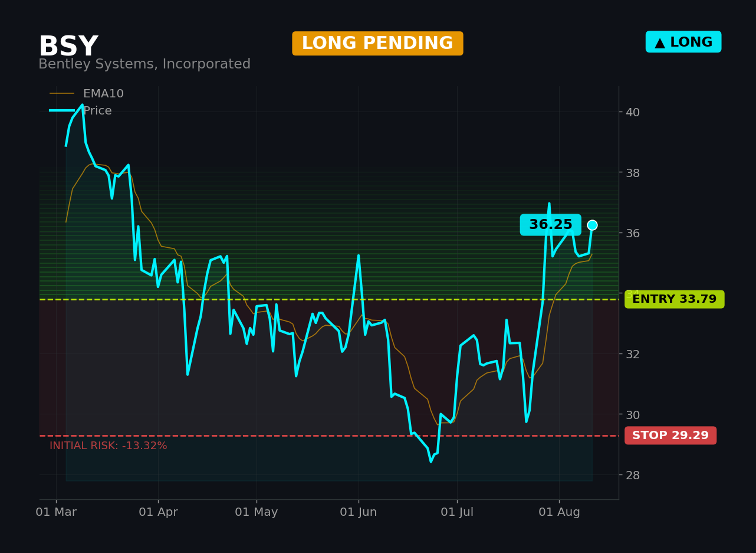Screen dimensions: 756x553
Task: Click the 40 price axis label
Action: [633, 112]
